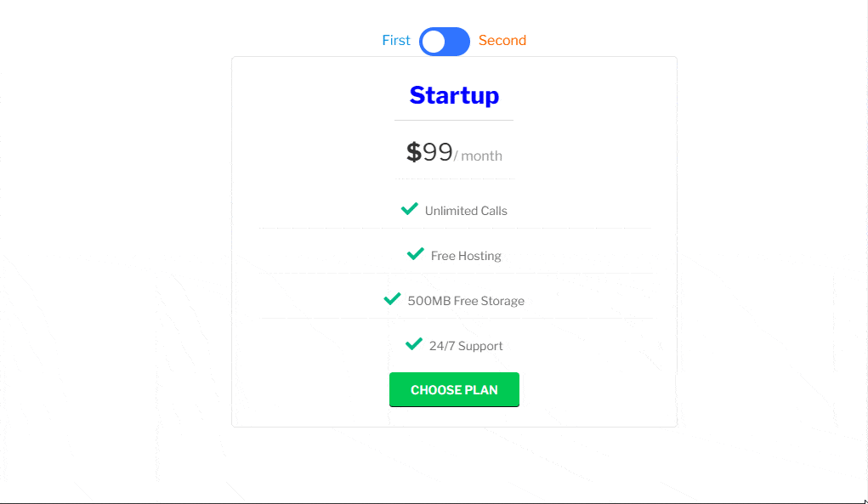
Task: Click the white knob of the blue switch
Action: [x=434, y=42]
